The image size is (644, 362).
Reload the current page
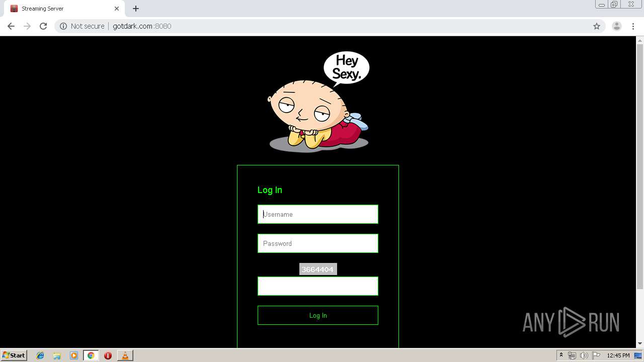[43, 26]
